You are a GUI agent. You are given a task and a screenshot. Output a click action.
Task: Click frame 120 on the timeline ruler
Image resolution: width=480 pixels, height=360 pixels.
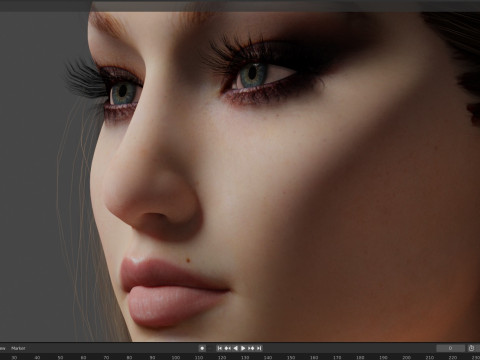click(222, 357)
